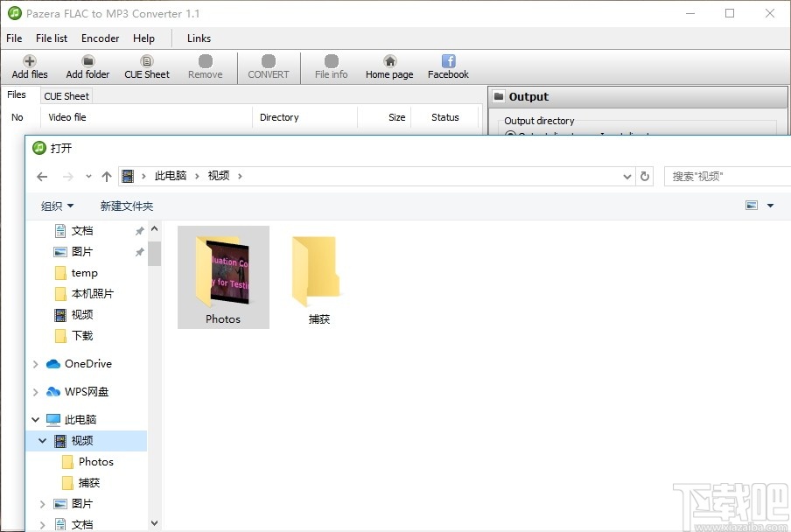Click the refresh icon next to the address bar

point(645,176)
